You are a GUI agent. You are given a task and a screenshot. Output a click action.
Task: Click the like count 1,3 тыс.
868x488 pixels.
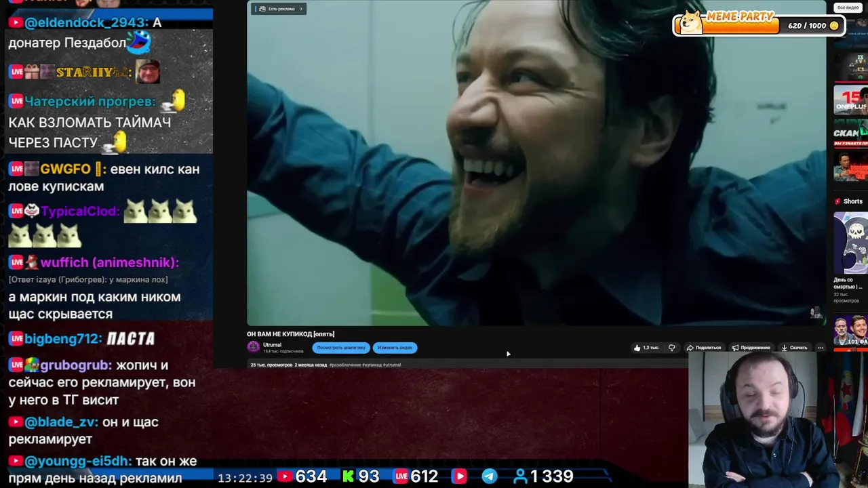pyautogui.click(x=650, y=348)
